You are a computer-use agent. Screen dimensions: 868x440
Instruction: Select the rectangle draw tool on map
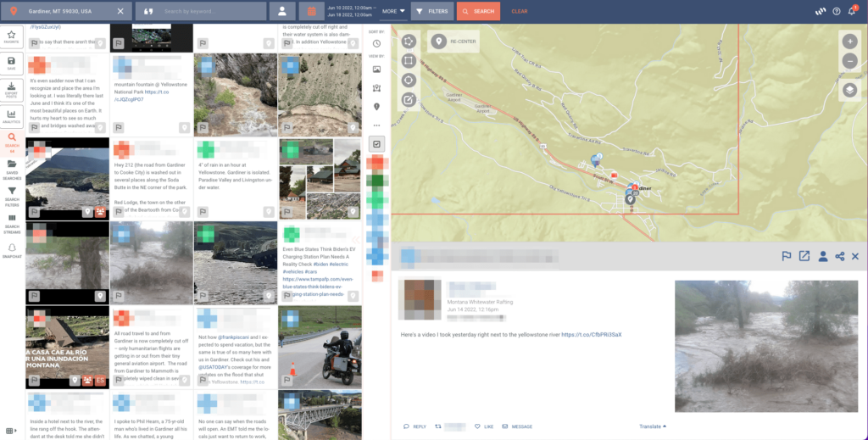pos(409,61)
